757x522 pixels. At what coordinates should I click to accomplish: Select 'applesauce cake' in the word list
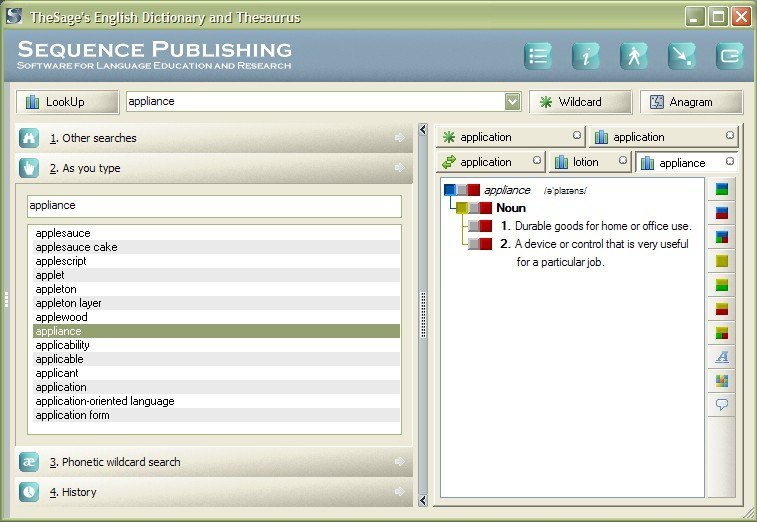click(216, 247)
